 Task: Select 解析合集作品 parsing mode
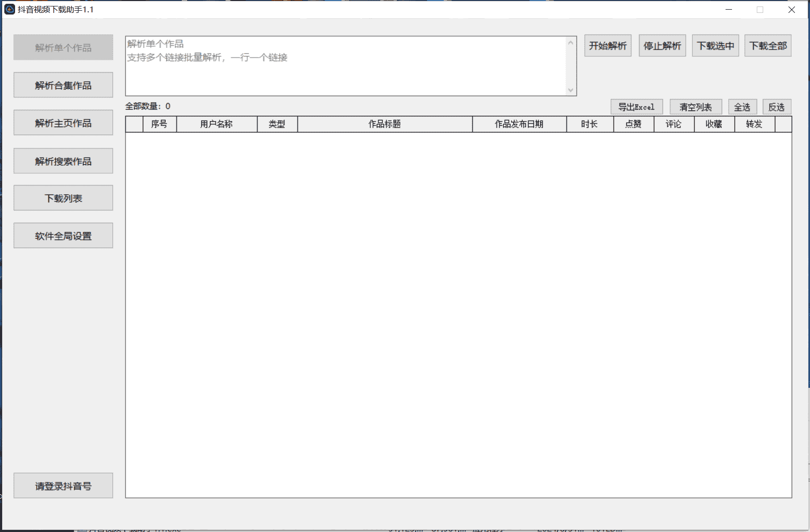63,84
